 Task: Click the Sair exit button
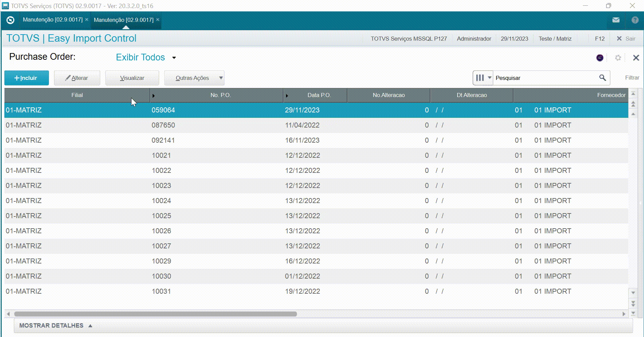[626, 39]
